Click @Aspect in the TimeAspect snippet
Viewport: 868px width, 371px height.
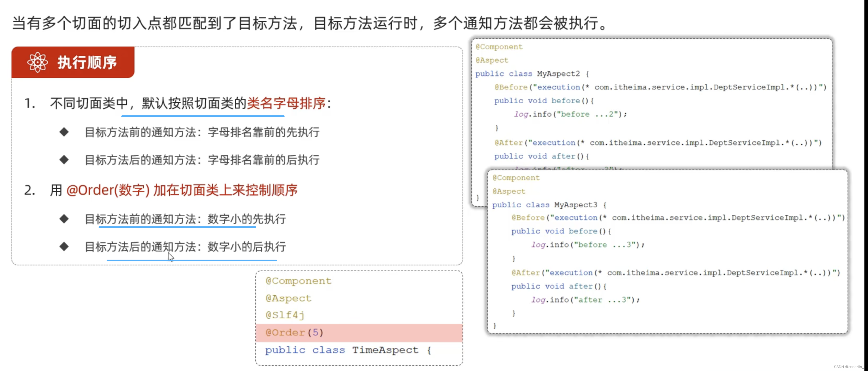[x=289, y=298]
